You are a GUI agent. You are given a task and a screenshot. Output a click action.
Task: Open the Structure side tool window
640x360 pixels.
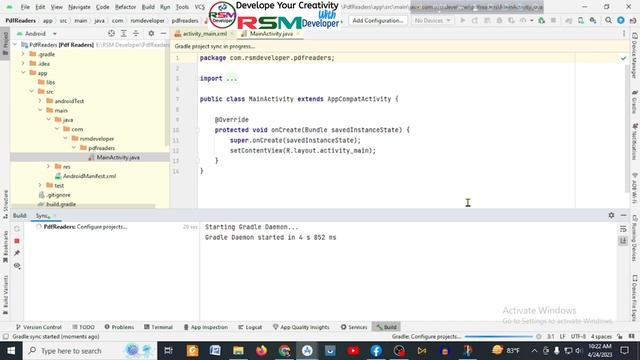[5, 204]
